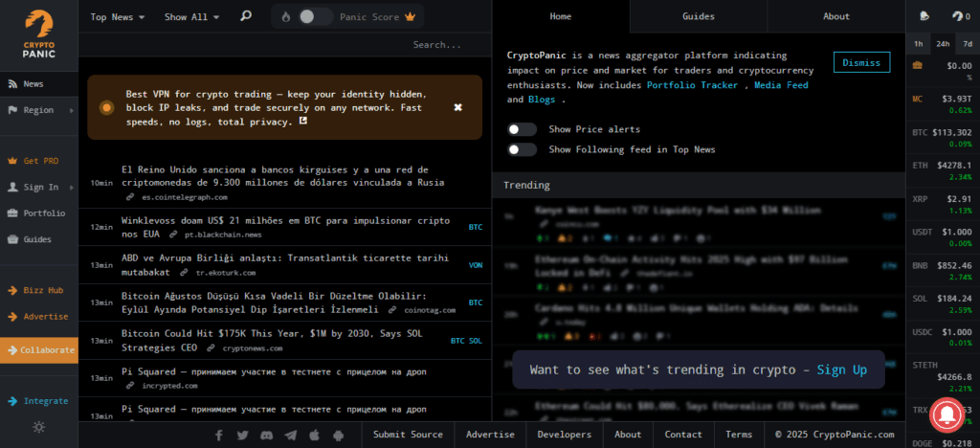This screenshot has width=980, height=448.
Task: Select the 24h price interval
Action: click(943, 44)
